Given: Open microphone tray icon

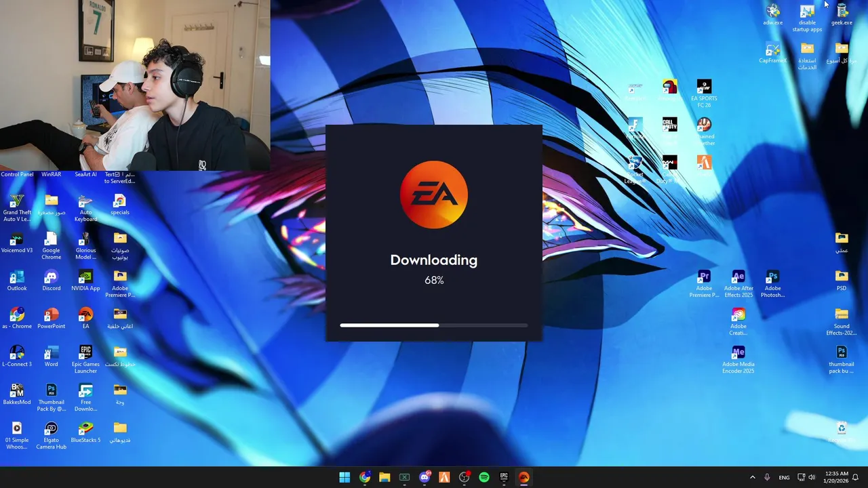Looking at the screenshot, I should (767, 477).
